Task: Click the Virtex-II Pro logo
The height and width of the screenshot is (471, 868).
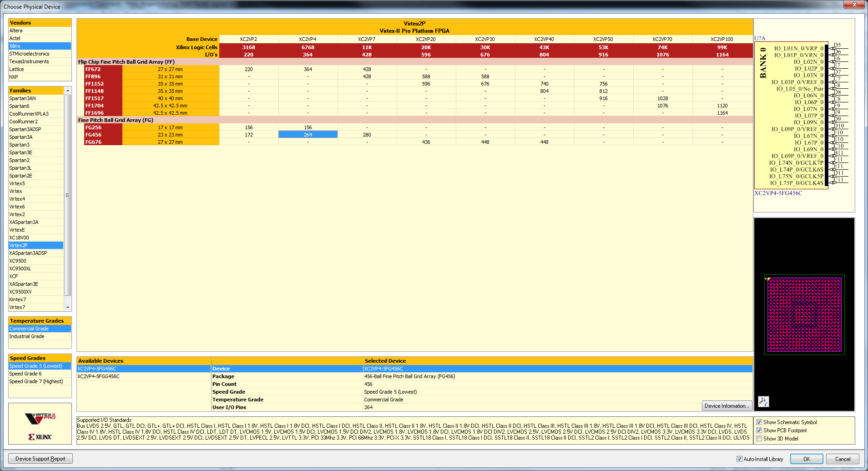Action: point(40,418)
